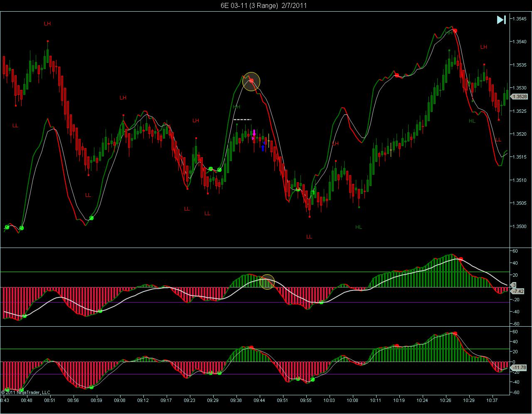Click the 08:48 time axis label

pos(27,400)
